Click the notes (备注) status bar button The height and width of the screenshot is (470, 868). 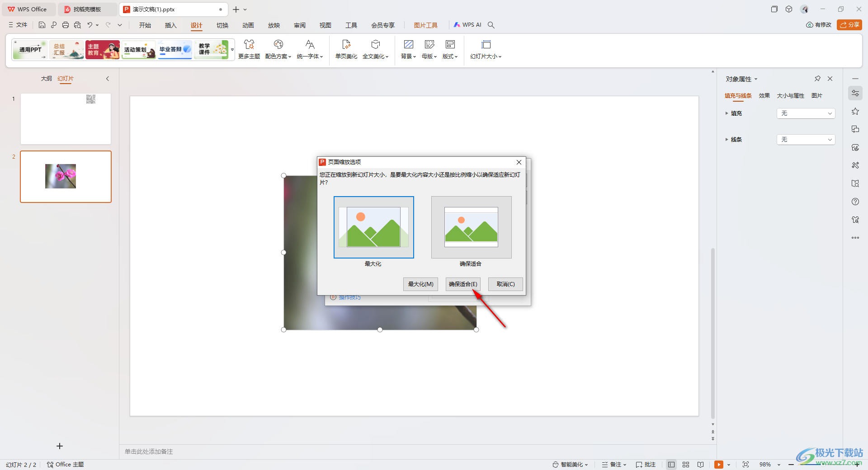[614, 465]
